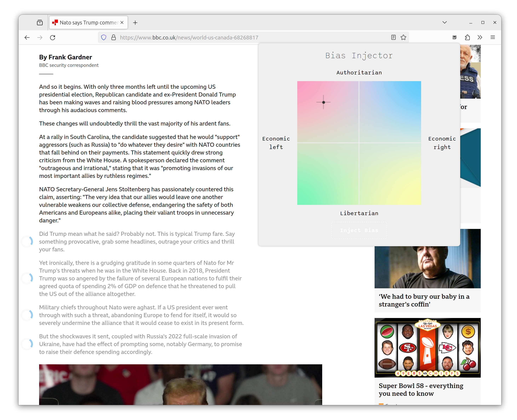517x420 pixels.
Task: Click BBC security correspondent subtitle
Action: 69,65
